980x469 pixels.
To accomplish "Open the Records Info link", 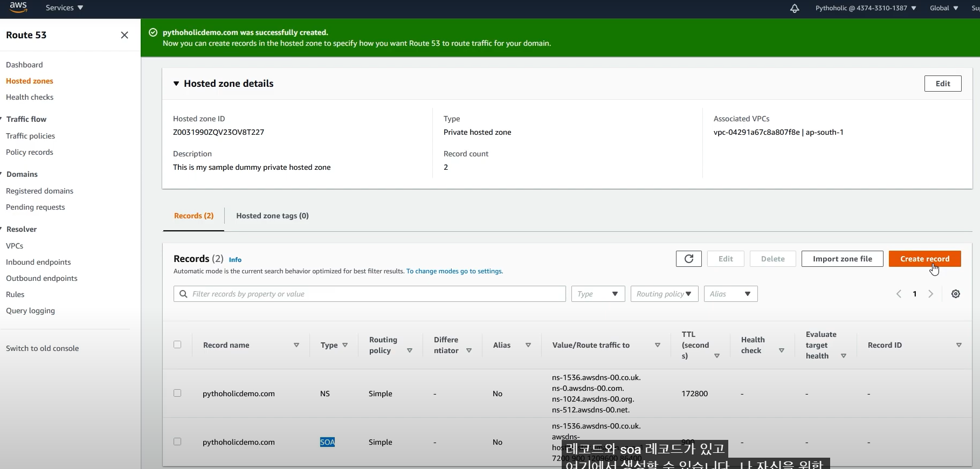I will 235,260.
